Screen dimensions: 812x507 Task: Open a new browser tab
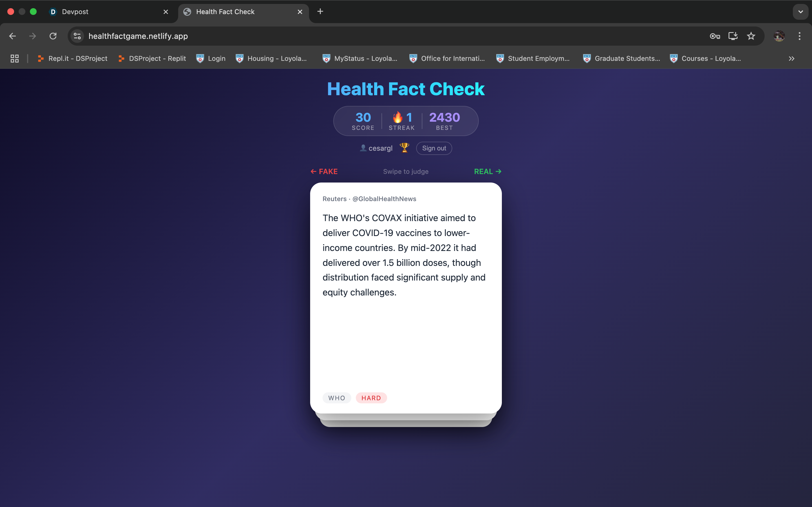[321, 12]
